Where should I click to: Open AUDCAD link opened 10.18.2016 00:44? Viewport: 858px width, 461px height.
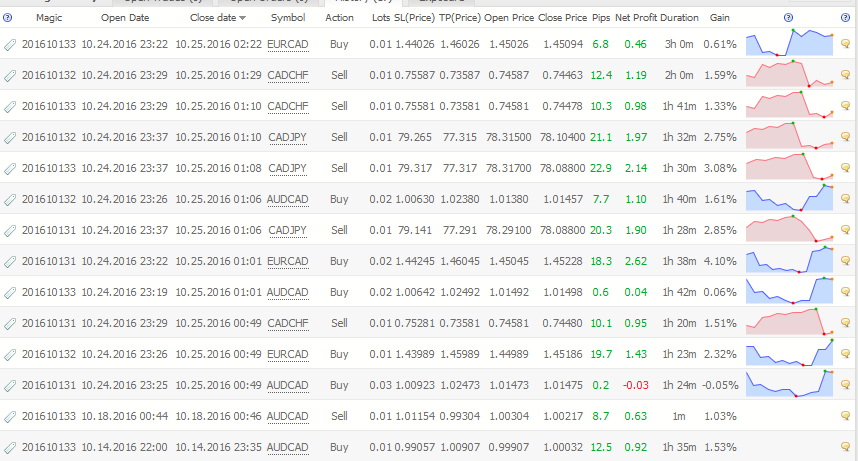pyautogui.click(x=288, y=417)
